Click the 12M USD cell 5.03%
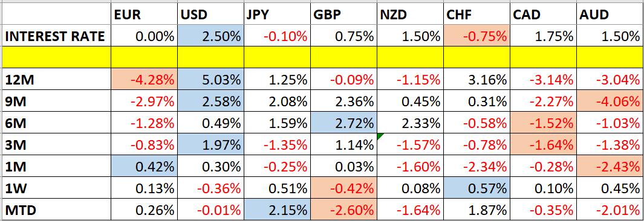 [210, 80]
